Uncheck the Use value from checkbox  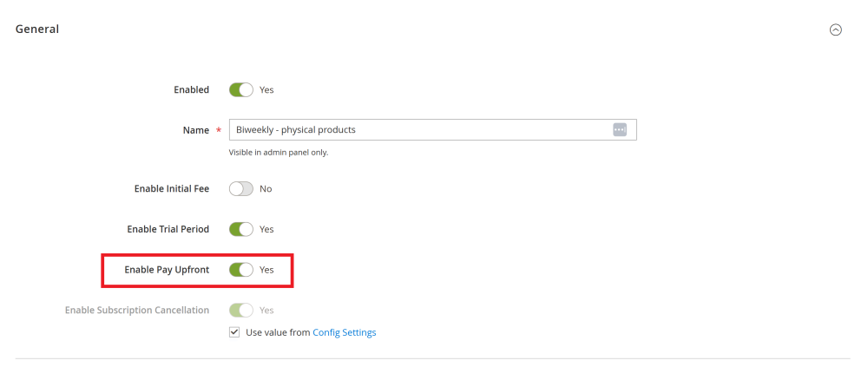click(x=234, y=332)
